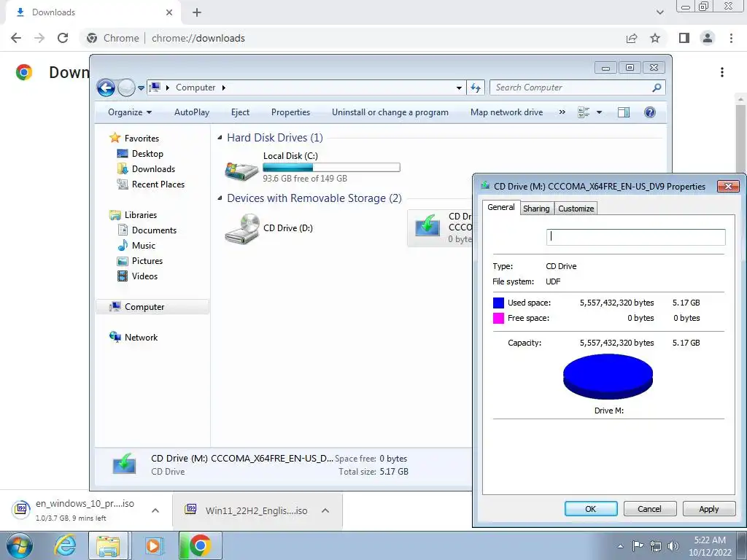
Task: Click the Explorer back arrow button
Action: pos(106,87)
